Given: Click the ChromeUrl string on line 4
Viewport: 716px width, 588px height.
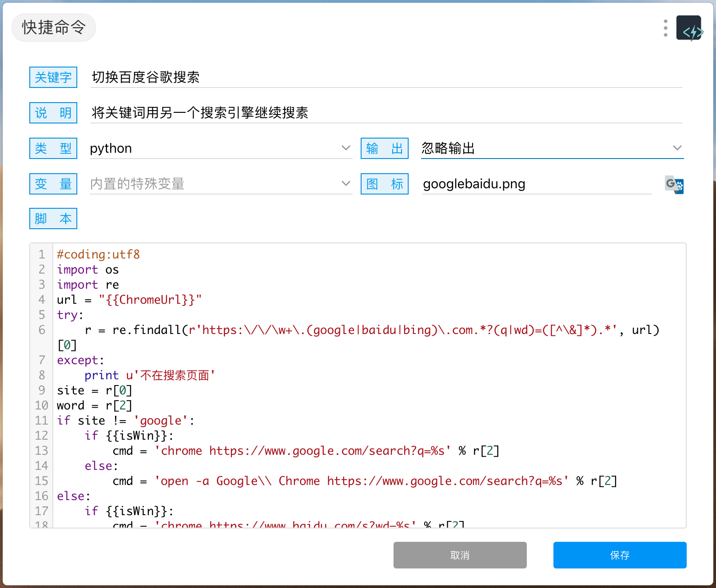Looking at the screenshot, I should (150, 300).
